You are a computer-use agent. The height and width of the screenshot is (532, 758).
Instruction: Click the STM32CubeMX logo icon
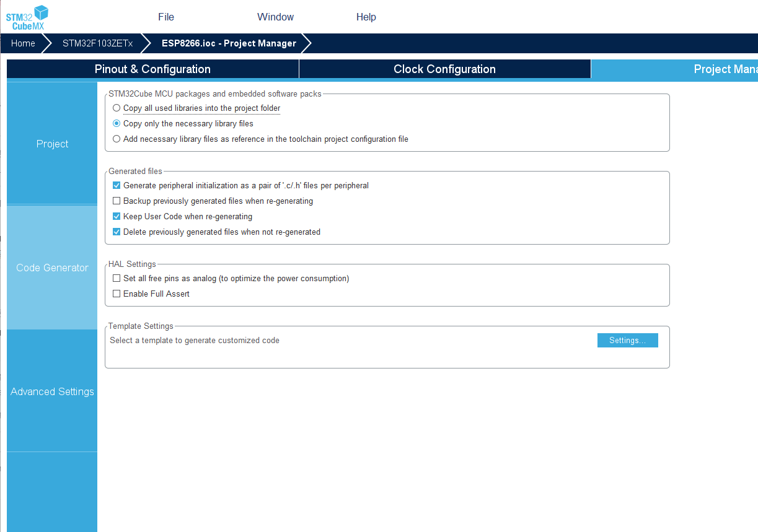coord(27,17)
